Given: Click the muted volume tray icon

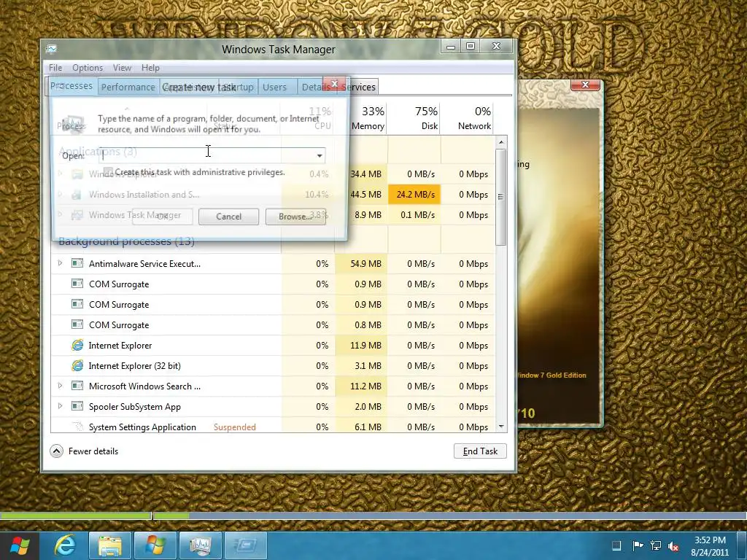Looking at the screenshot, I should click(673, 545).
